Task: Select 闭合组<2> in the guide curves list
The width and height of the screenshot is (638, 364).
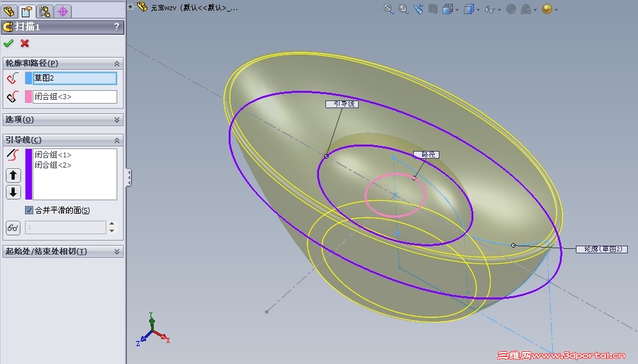Action: (53, 165)
